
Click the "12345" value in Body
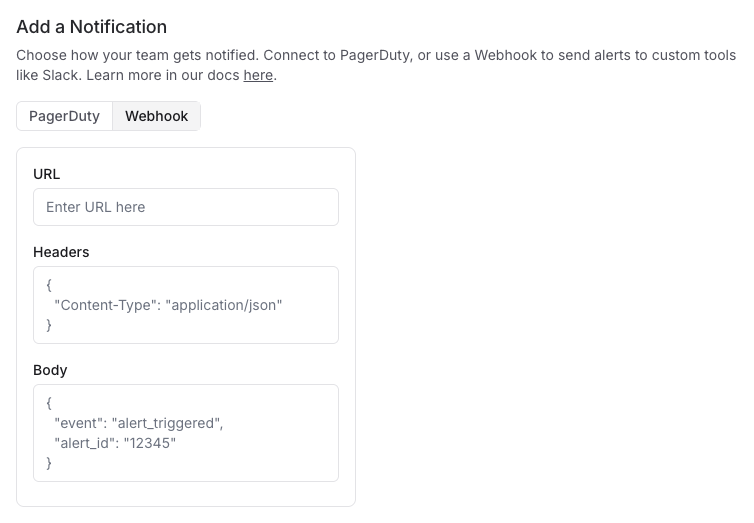(149, 443)
